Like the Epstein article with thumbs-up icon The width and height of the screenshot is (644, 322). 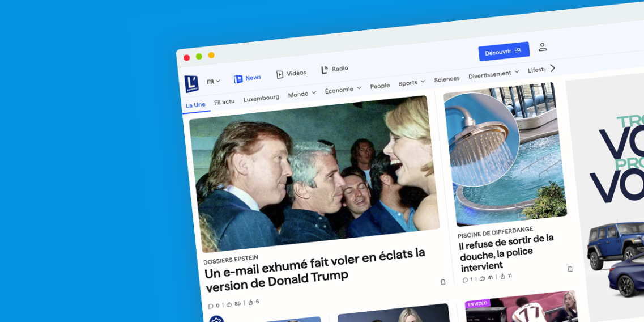(229, 304)
